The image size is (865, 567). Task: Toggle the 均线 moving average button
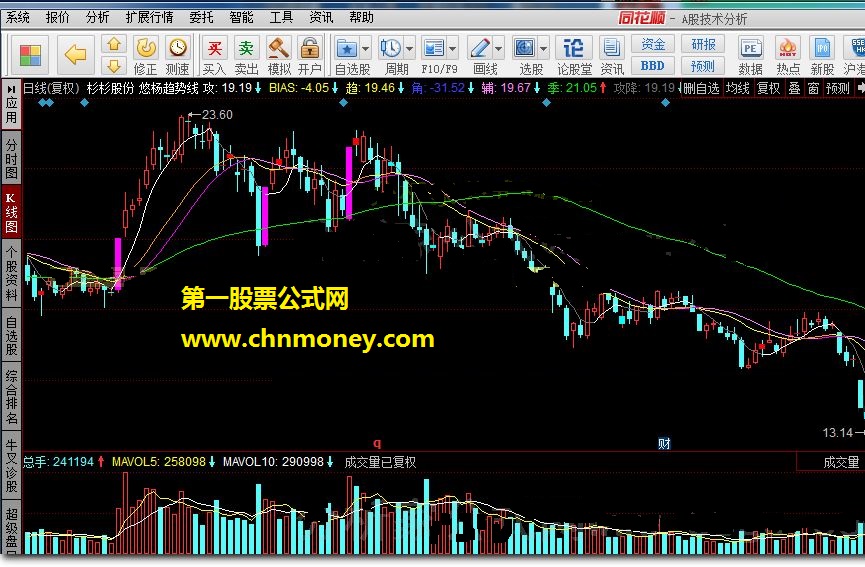pos(738,88)
